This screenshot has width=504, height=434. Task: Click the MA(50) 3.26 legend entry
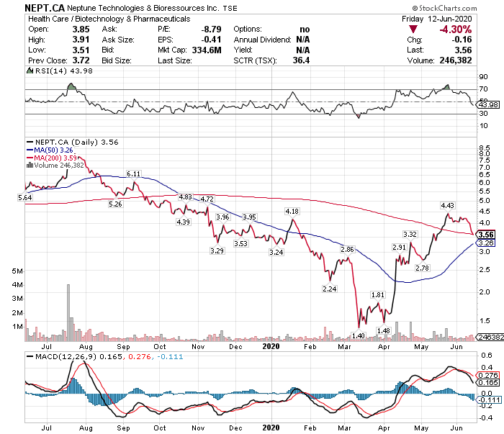coord(50,150)
